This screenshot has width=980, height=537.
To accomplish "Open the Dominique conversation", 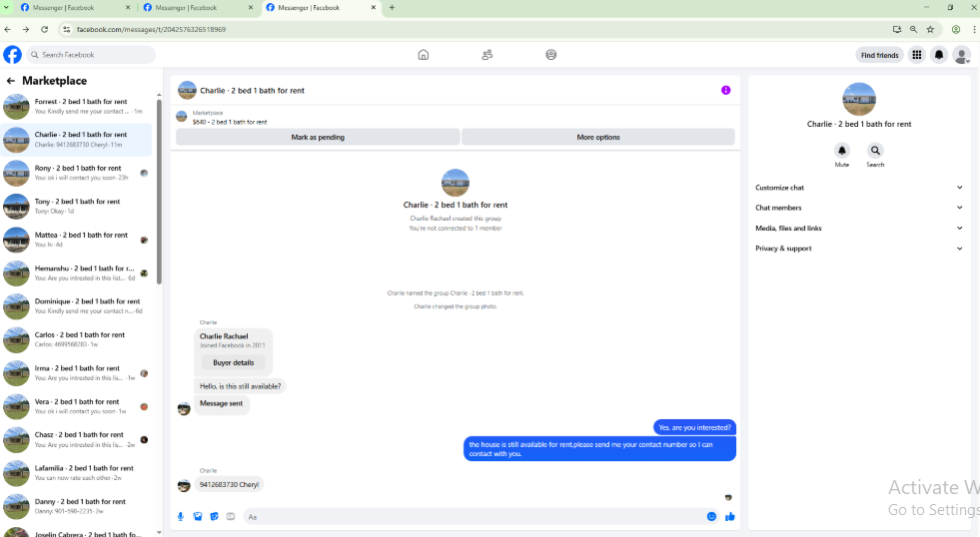I will [x=77, y=306].
